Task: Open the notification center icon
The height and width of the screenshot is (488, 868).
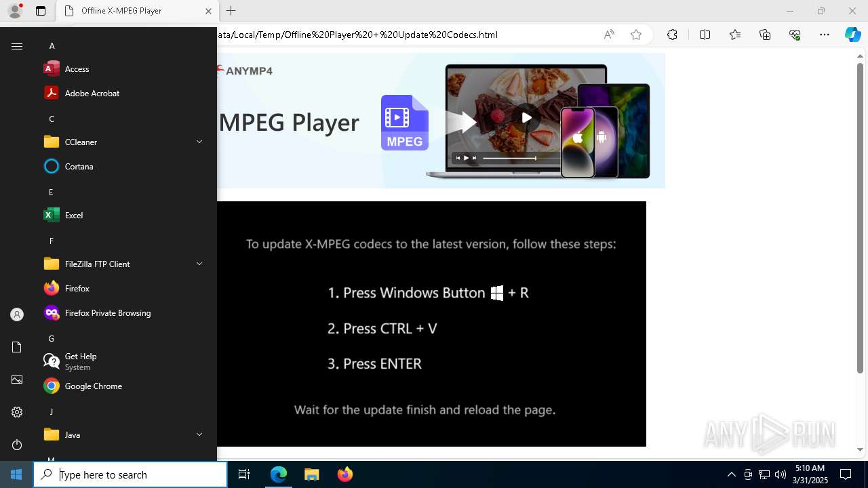Action: coord(846,474)
